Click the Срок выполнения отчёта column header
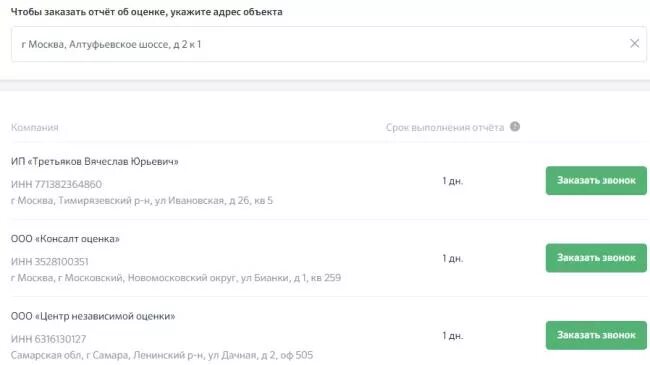This screenshot has height=365, width=650. pos(445,127)
